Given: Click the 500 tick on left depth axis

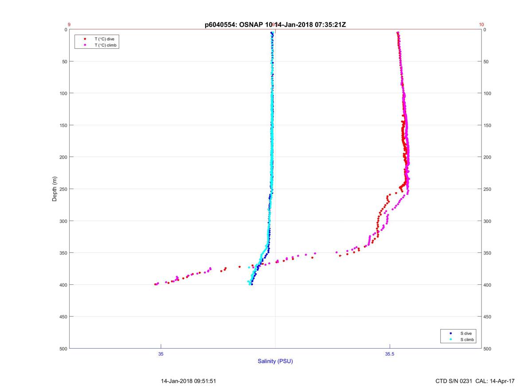Looking at the screenshot, I should pos(63,349).
